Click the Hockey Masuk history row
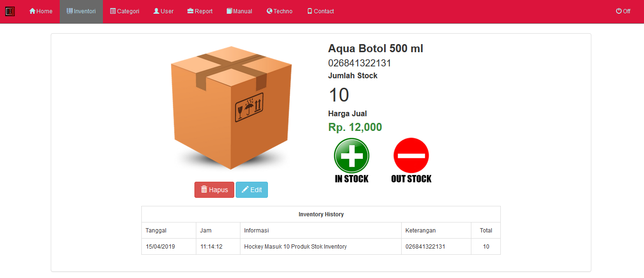 pos(321,247)
